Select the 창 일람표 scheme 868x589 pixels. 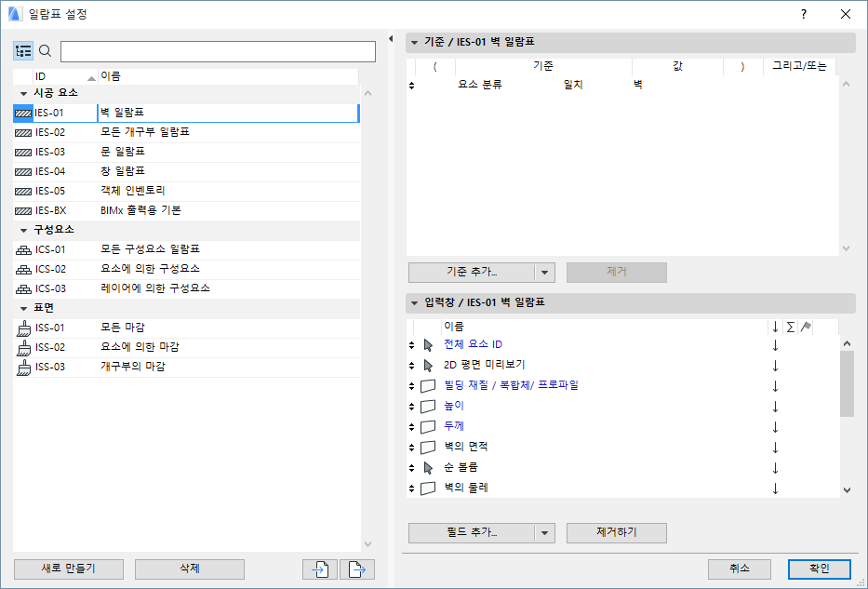pyautogui.click(x=187, y=172)
